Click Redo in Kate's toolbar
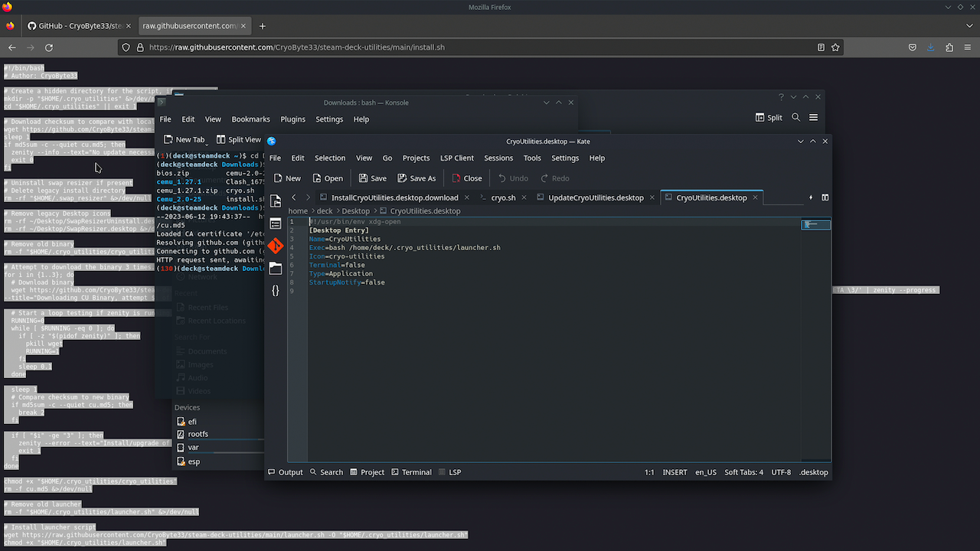The image size is (980, 551). [x=555, y=178]
